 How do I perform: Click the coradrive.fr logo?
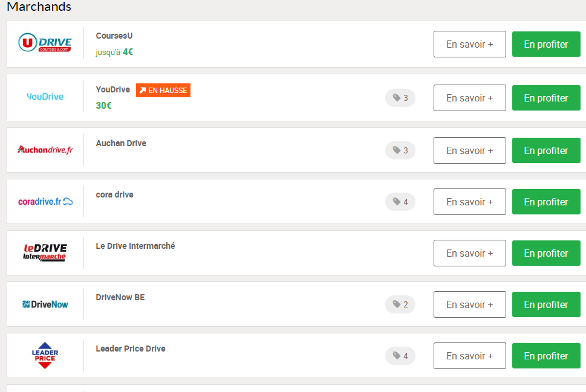click(x=45, y=202)
